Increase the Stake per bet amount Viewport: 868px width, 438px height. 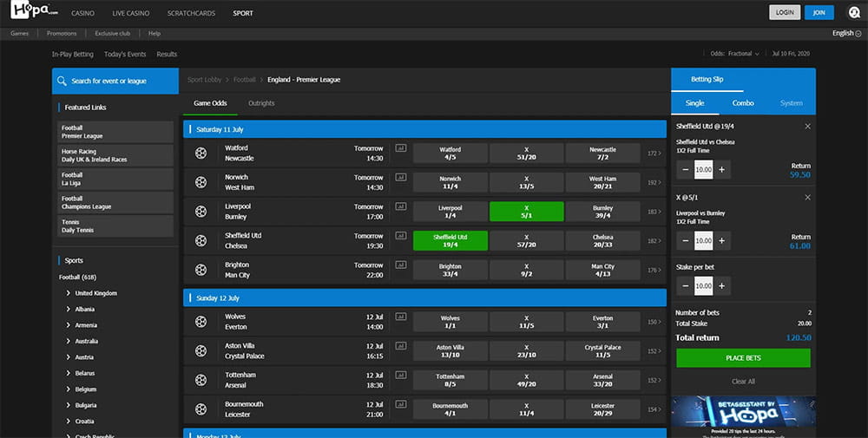point(722,286)
